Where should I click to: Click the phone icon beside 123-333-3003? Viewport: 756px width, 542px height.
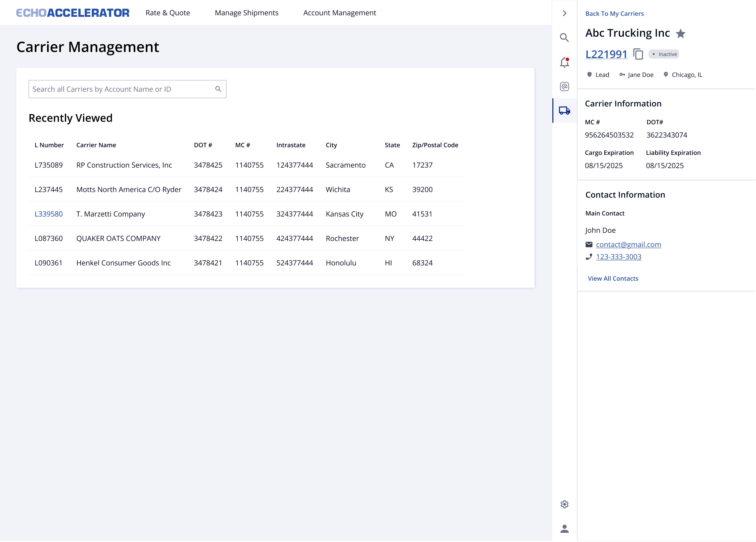(x=589, y=257)
